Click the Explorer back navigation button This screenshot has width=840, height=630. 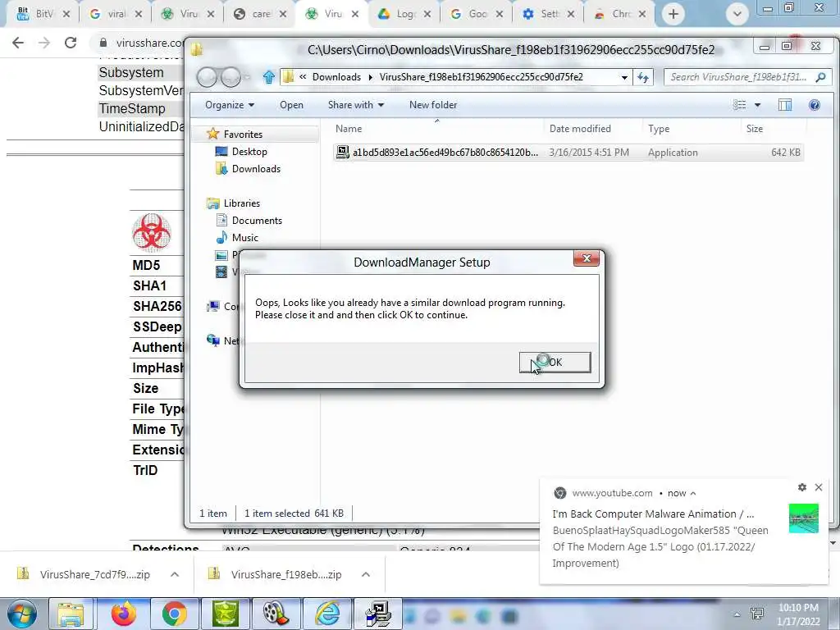206,78
